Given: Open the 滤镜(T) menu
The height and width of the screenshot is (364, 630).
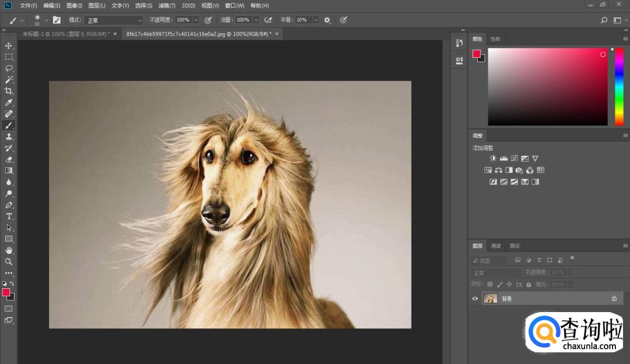Looking at the screenshot, I should 167,5.
